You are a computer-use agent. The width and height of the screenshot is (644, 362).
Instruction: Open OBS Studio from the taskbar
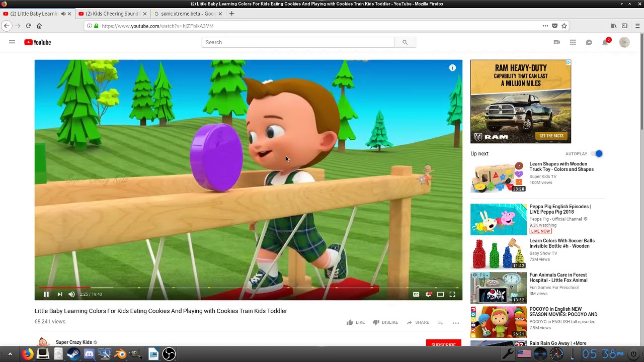tap(169, 354)
